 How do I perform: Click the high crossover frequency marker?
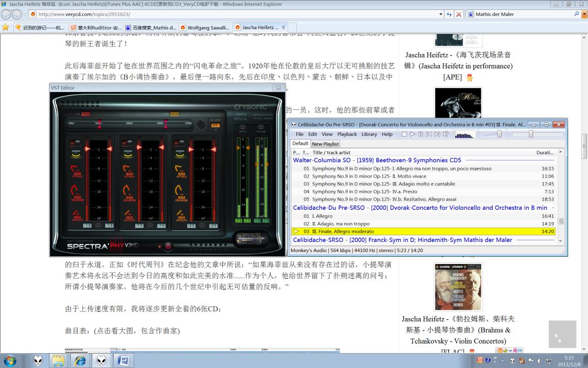click(x=165, y=124)
